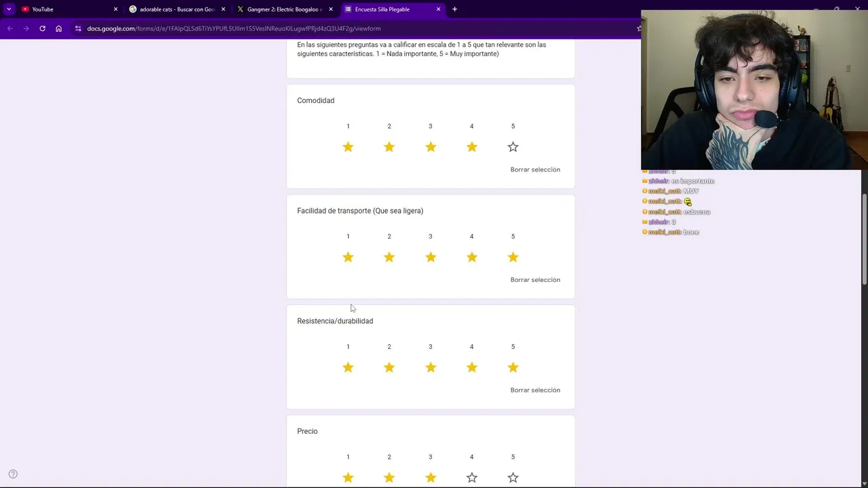868x488 pixels.
Task: View site information icon in address bar
Action: tap(78, 28)
